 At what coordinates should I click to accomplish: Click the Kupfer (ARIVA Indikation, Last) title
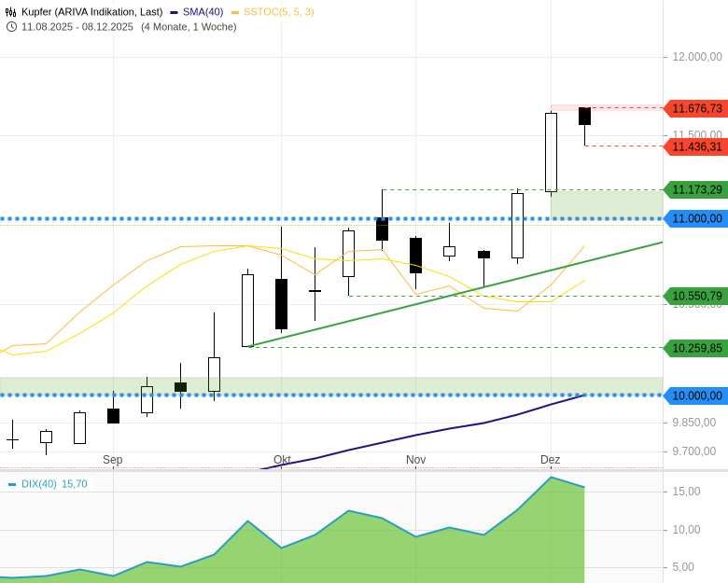point(92,12)
